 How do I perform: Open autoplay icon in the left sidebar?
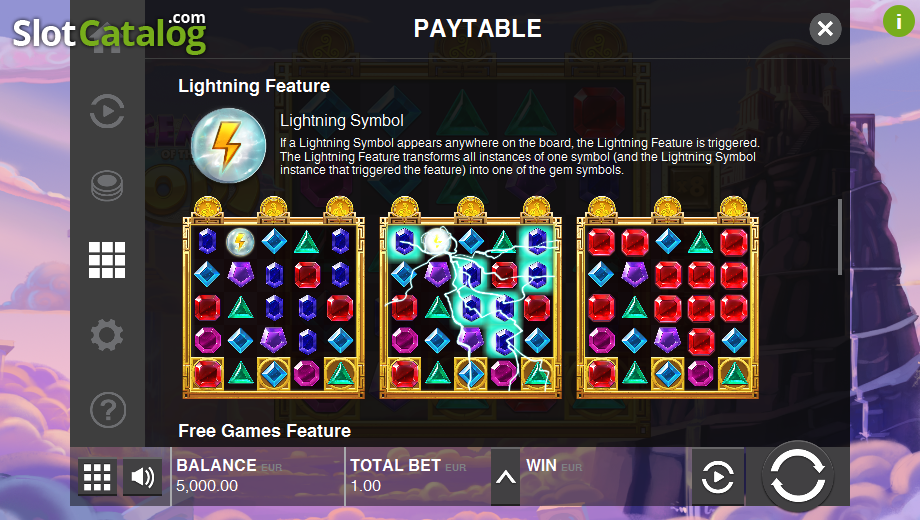tap(107, 111)
